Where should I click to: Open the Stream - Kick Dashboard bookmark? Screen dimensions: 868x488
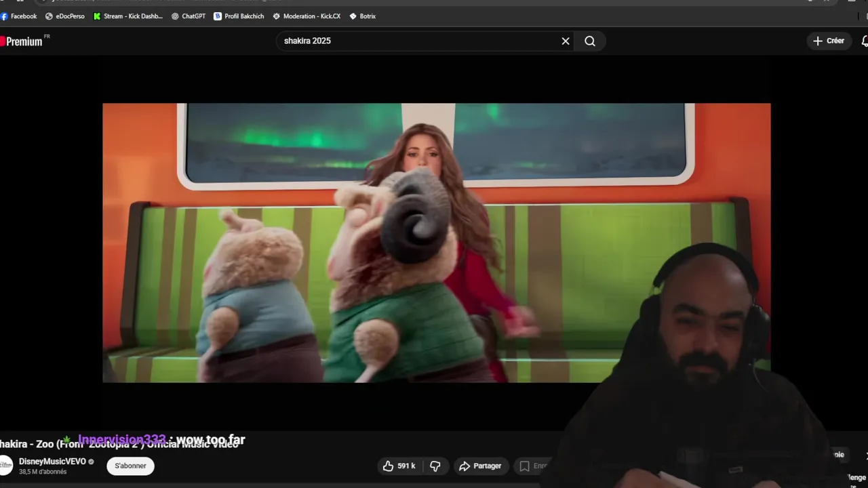coord(128,16)
